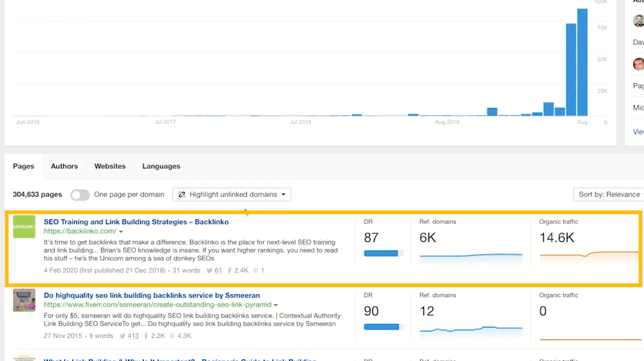Click the Twitter icon beside 61 shares
Image resolution: width=644 pixels, height=361 pixels.
(x=209, y=271)
